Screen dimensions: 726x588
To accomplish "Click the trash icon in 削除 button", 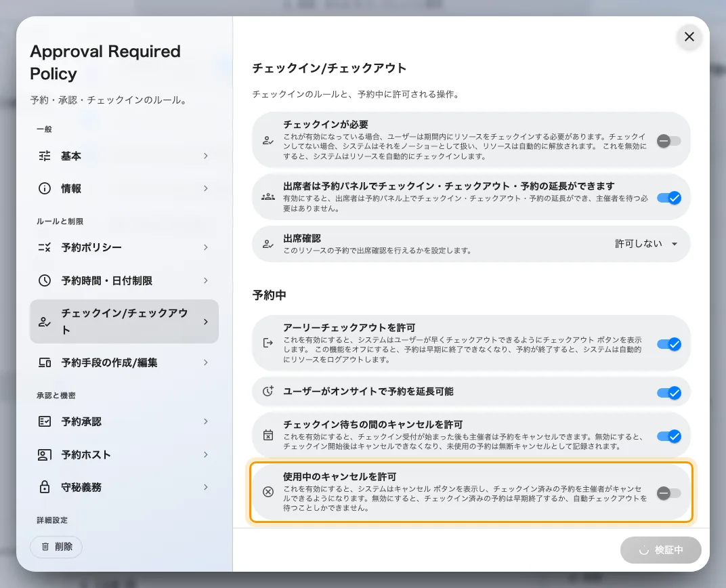I will pos(45,547).
